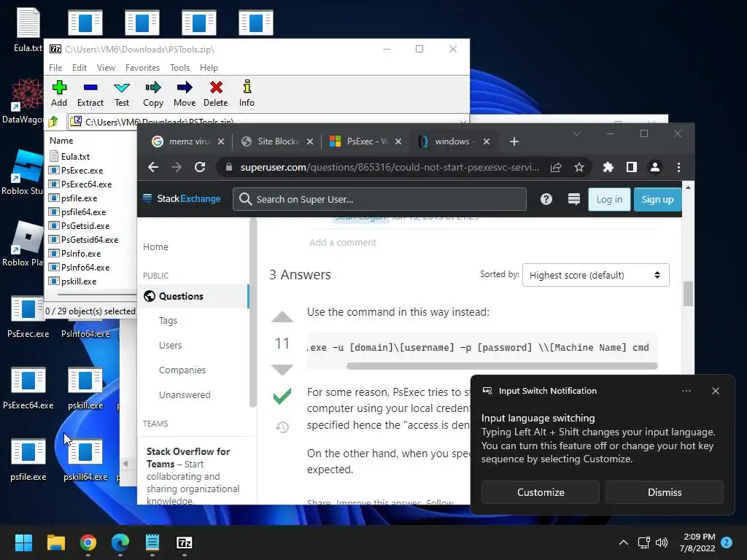The height and width of the screenshot is (560, 747).
Task: Open Stack Exchange site switcher icon
Action: pos(574,199)
